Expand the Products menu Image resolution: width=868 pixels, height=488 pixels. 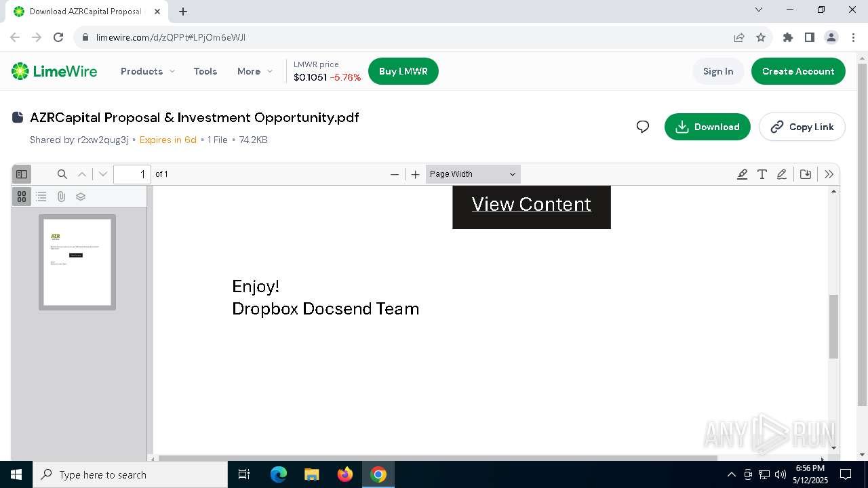[148, 71]
